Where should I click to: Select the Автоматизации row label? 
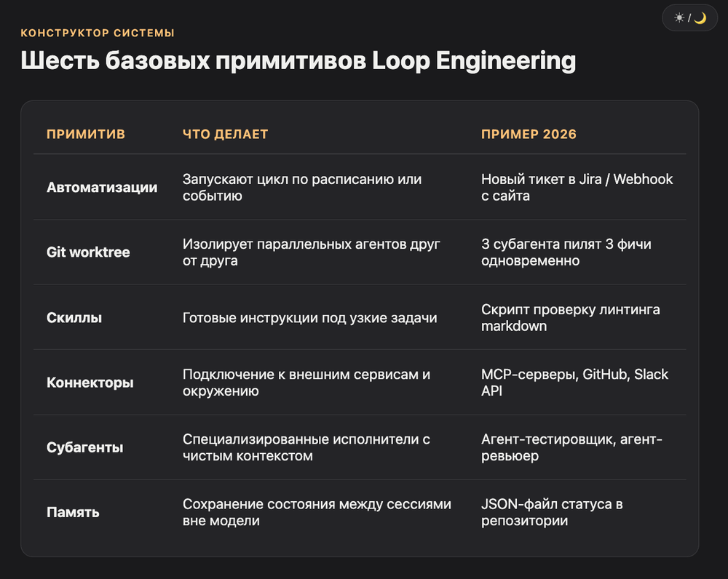point(102,188)
